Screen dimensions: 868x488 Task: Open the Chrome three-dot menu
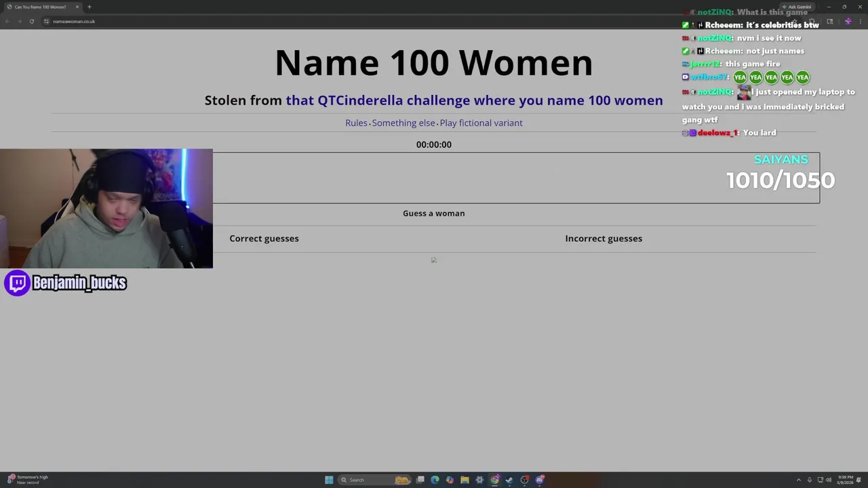click(x=861, y=21)
